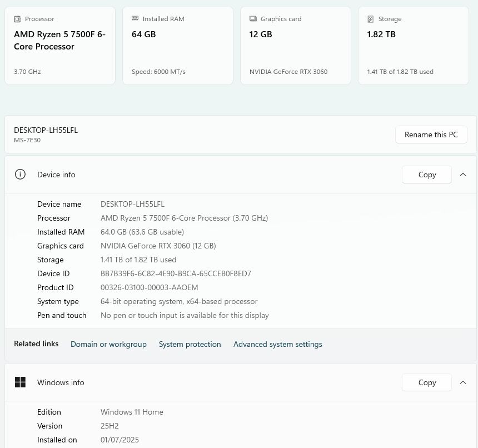
Task: Click the Windows logo icon
Action: coord(20,382)
